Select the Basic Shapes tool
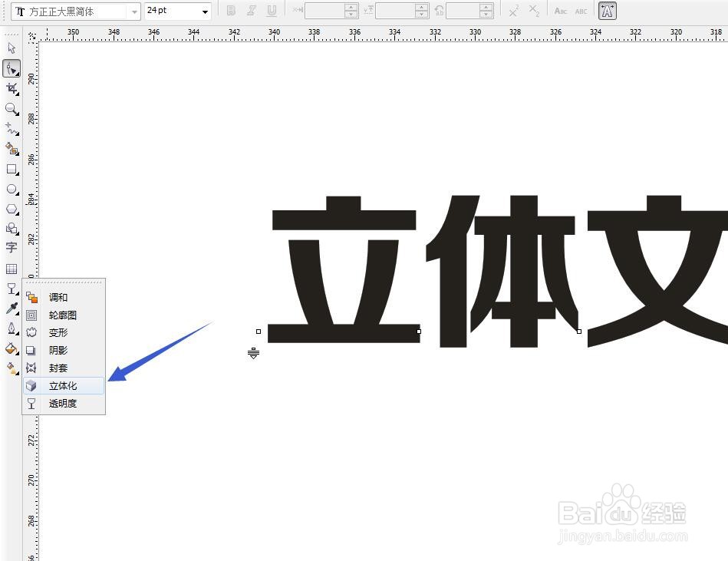Viewport: 728px width, 561px height. [x=12, y=229]
